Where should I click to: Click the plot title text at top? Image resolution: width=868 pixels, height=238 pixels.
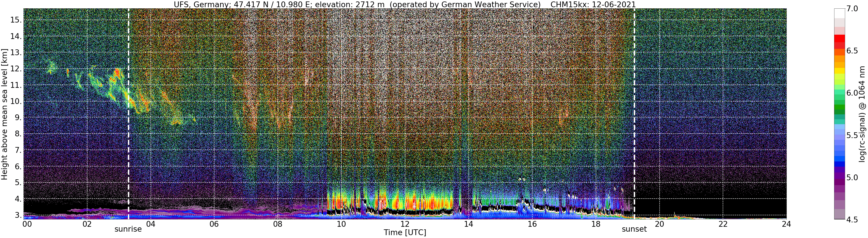point(404,4)
